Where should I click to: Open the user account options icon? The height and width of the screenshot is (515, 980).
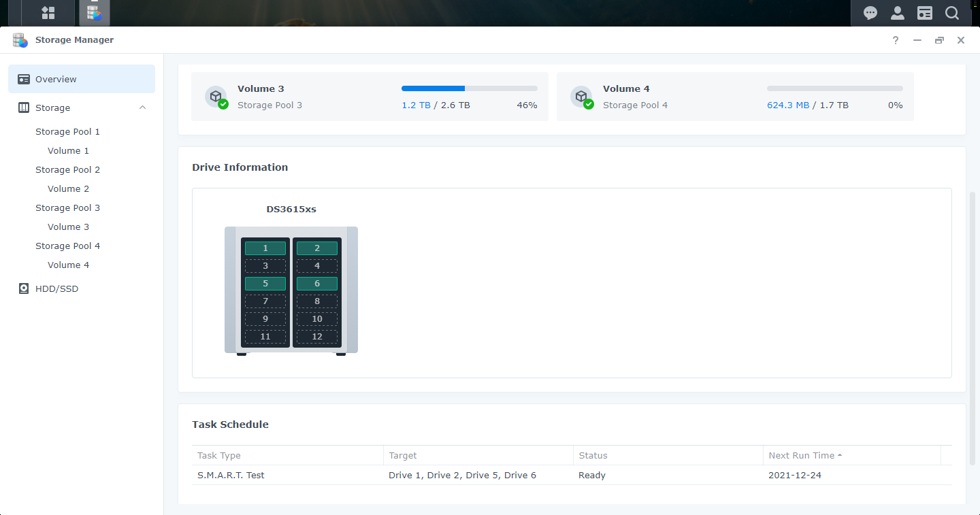(x=897, y=13)
